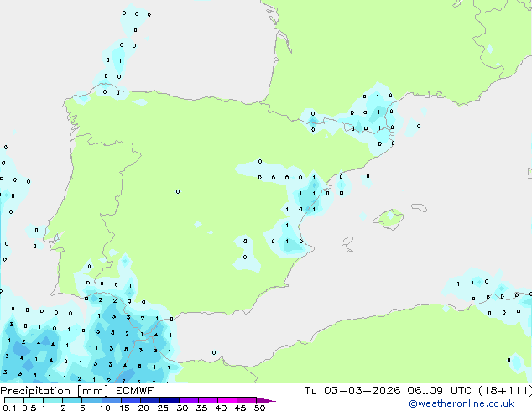Select the 1–2 mm legend color box

coord(53,400)
